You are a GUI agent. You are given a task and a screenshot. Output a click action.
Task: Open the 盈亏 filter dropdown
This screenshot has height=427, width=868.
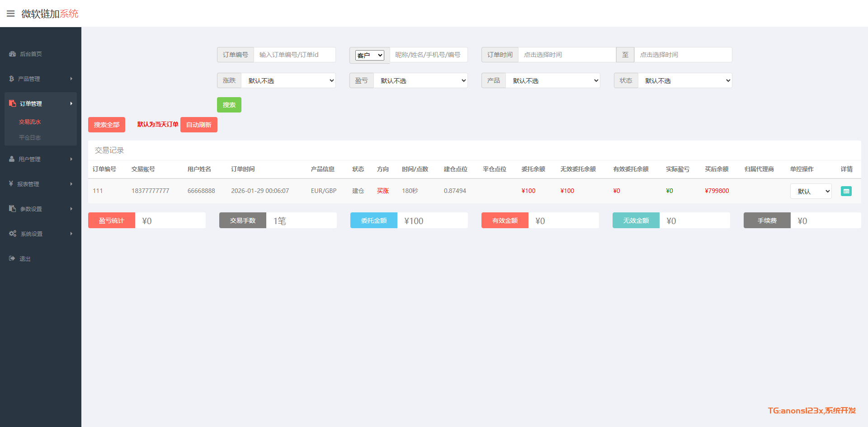420,80
